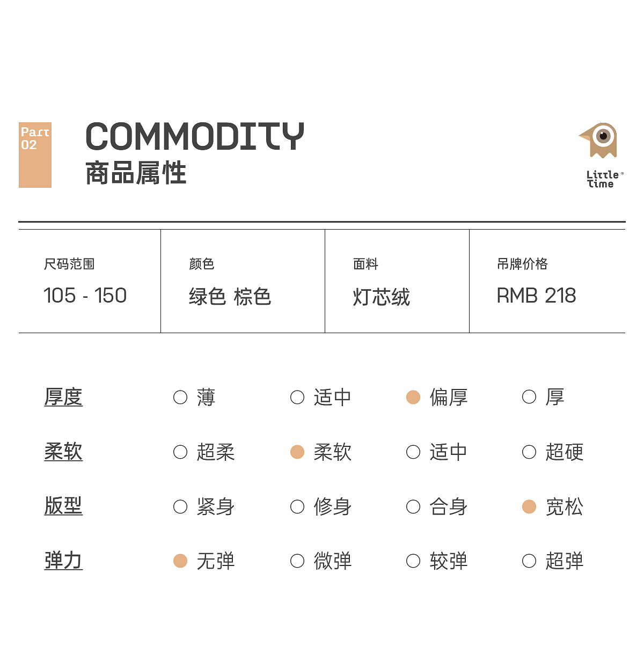The image size is (644, 669).
Task: Pick the 修身 fit radio button
Action: pos(297,507)
